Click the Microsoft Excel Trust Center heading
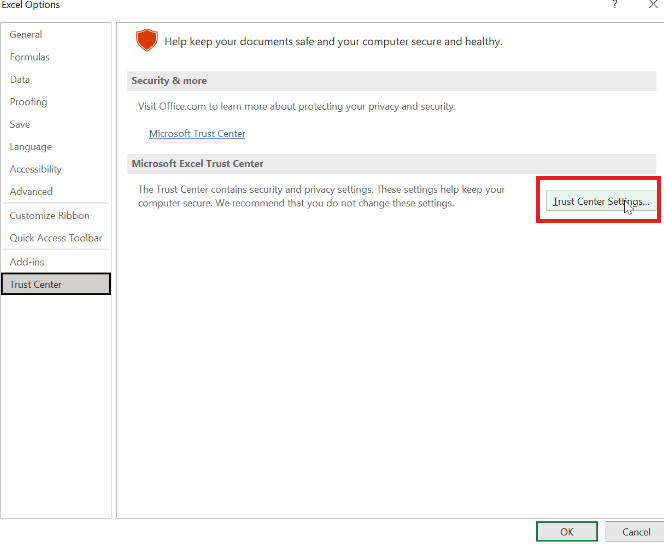The height and width of the screenshot is (546, 664). (x=197, y=164)
